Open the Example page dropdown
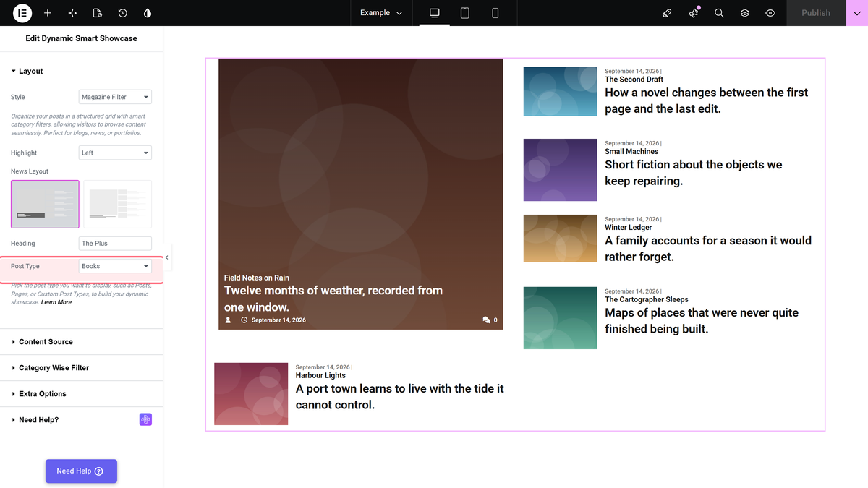Screen dimensions: 868x488 tap(381, 13)
